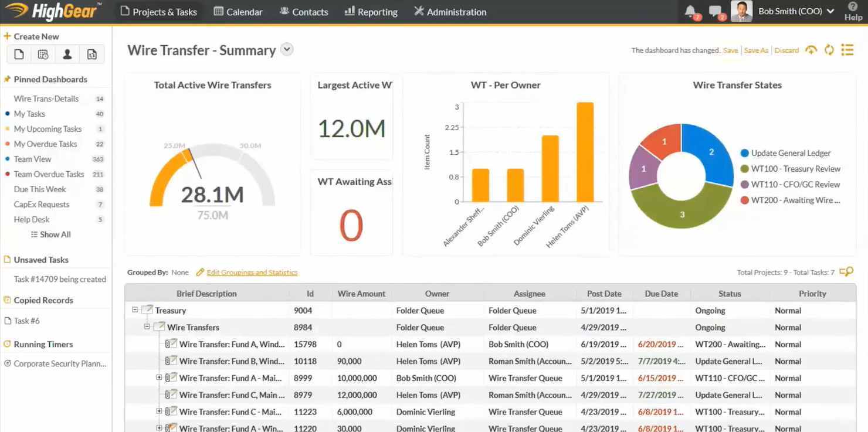Click the Save dashboard link

[731, 50]
